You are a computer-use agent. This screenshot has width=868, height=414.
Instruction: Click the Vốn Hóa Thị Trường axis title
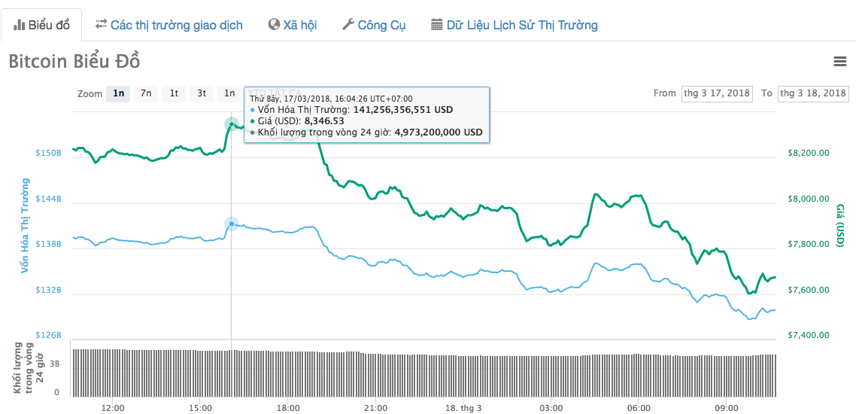point(24,226)
